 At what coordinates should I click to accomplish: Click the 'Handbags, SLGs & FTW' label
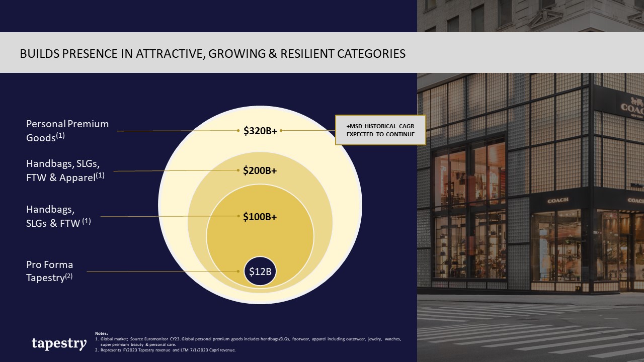tap(58, 216)
